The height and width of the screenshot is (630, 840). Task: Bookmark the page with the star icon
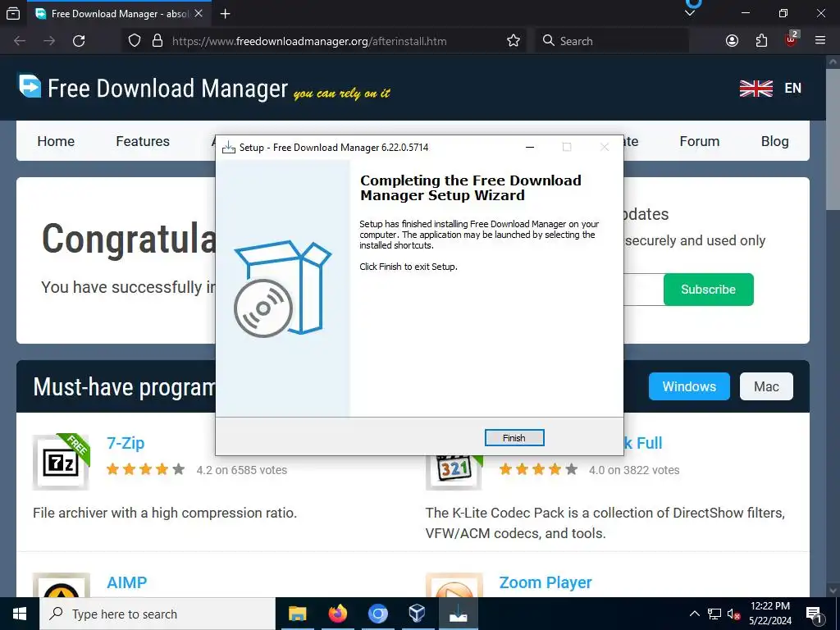pyautogui.click(x=514, y=41)
